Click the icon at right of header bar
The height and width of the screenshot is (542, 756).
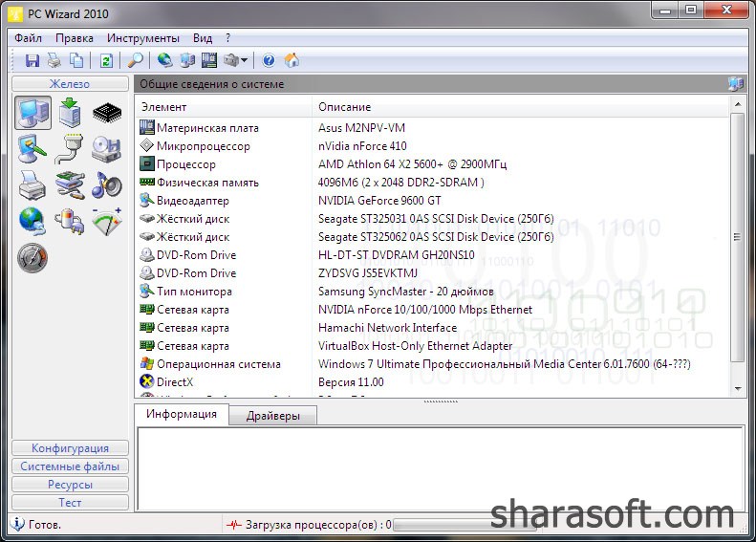click(735, 84)
